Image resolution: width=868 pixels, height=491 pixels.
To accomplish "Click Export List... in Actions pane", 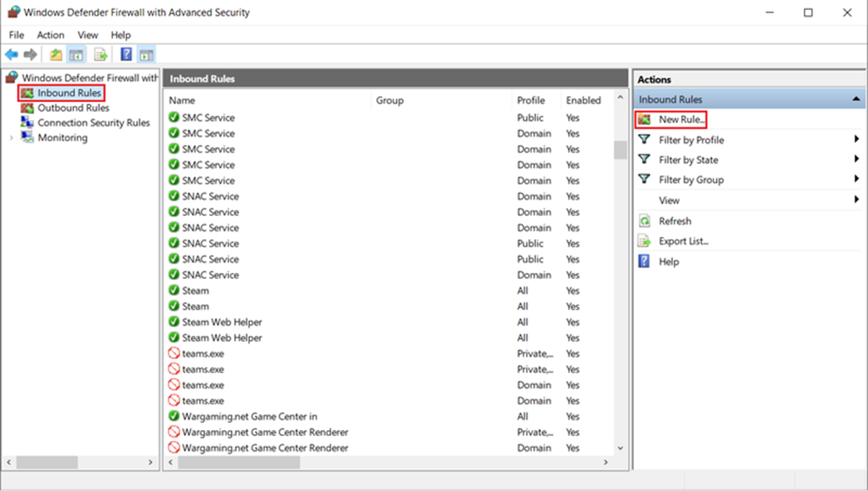I will tap(683, 241).
